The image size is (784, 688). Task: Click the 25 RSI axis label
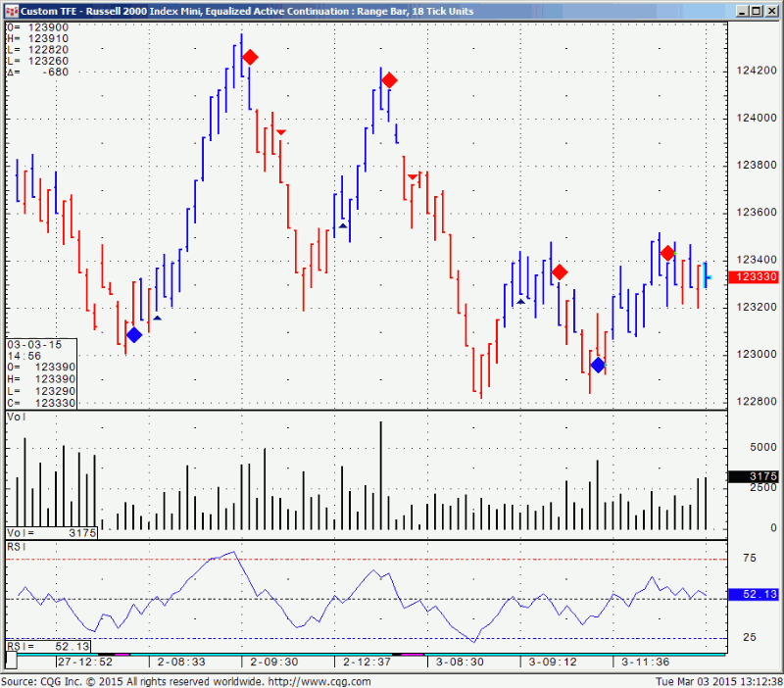[750, 637]
